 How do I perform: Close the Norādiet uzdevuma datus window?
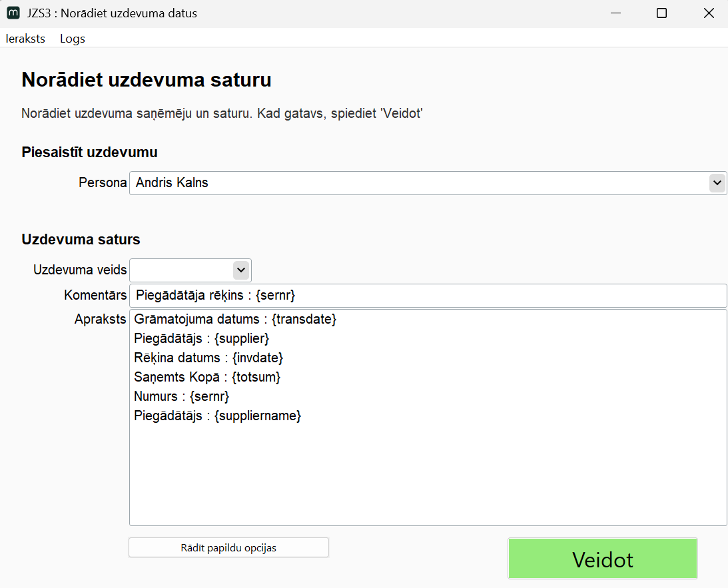pos(709,13)
